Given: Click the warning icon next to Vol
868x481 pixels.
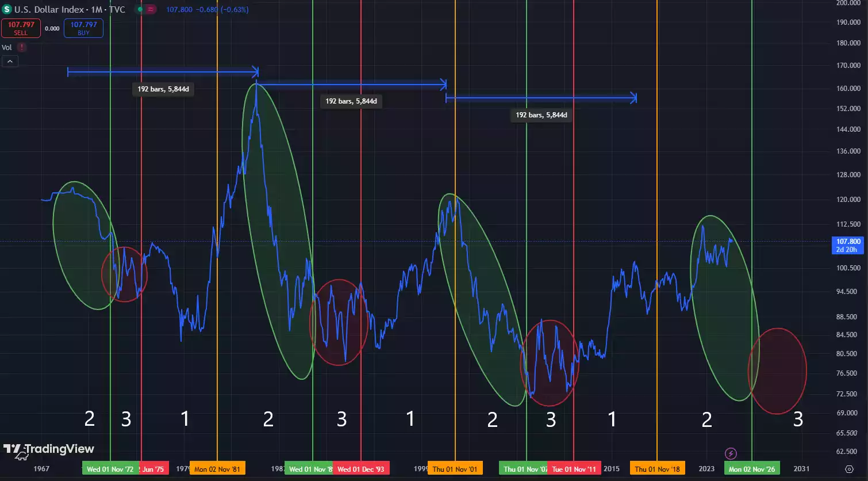Looking at the screenshot, I should click(x=22, y=47).
